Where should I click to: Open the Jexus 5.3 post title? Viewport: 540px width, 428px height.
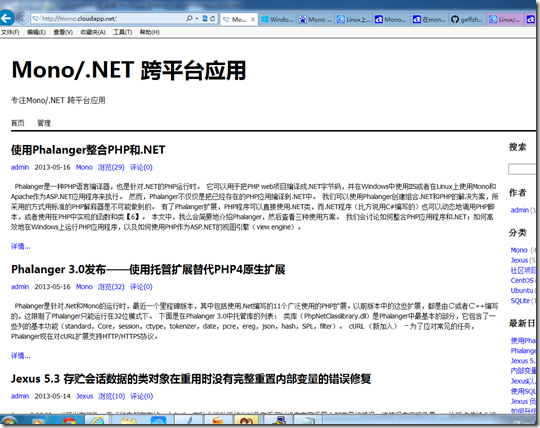pyautogui.click(x=191, y=379)
